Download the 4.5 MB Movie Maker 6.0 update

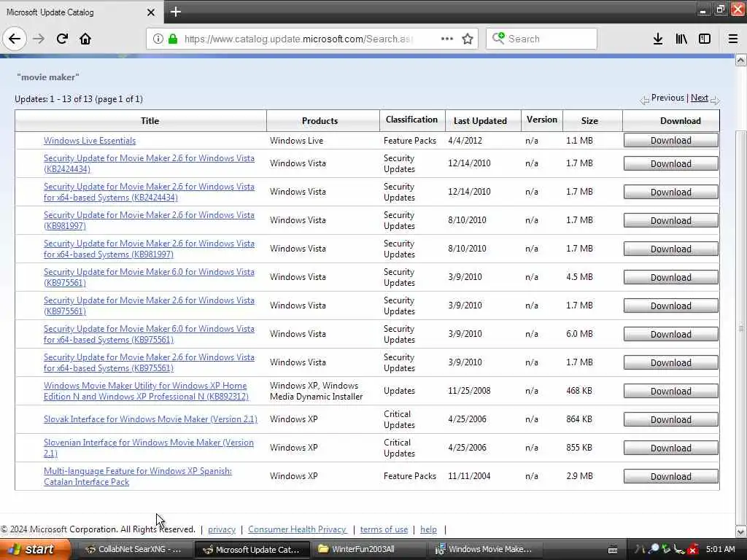click(x=671, y=278)
